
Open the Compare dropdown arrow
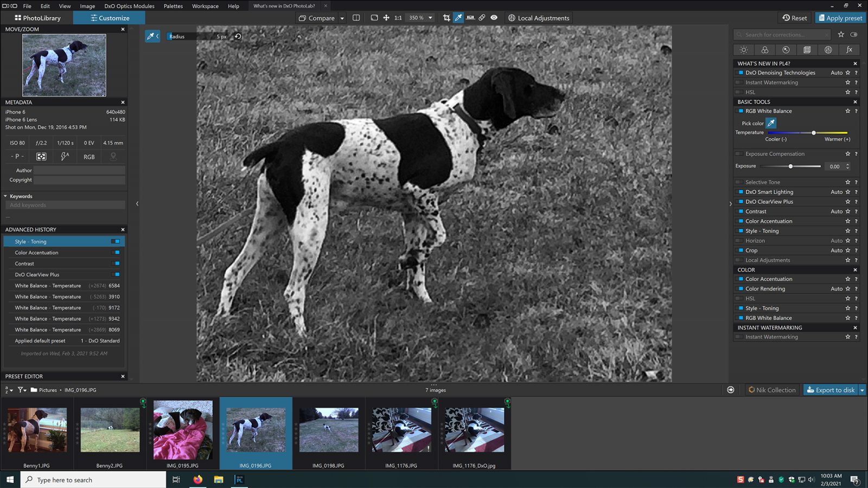[x=342, y=18]
